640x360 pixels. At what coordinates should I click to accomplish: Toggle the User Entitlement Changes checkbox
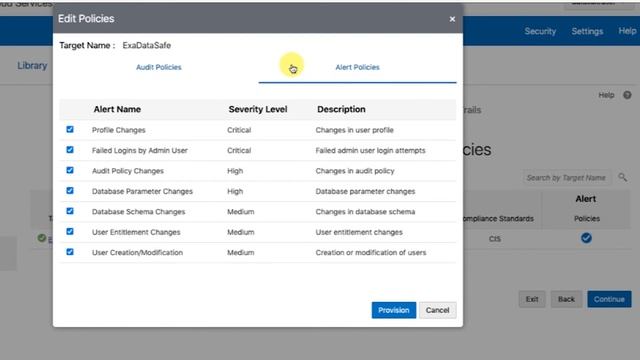(x=70, y=231)
